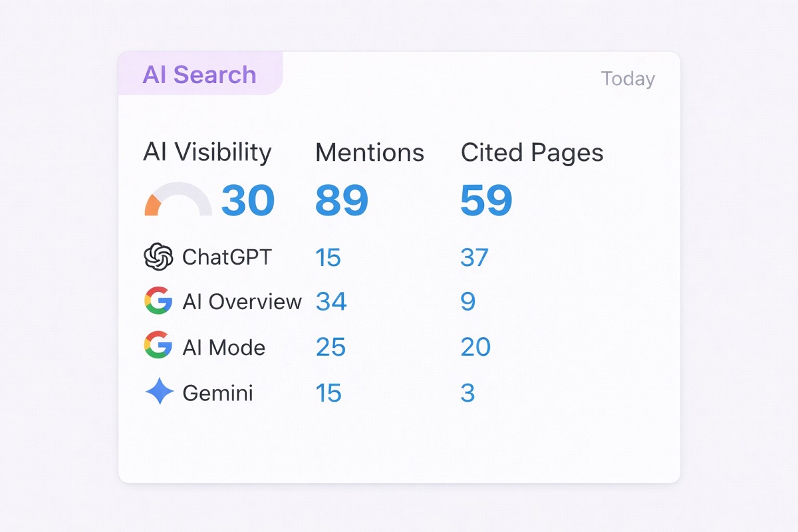798x532 pixels.
Task: Click AI Mode cited pages value 20
Action: click(x=475, y=347)
